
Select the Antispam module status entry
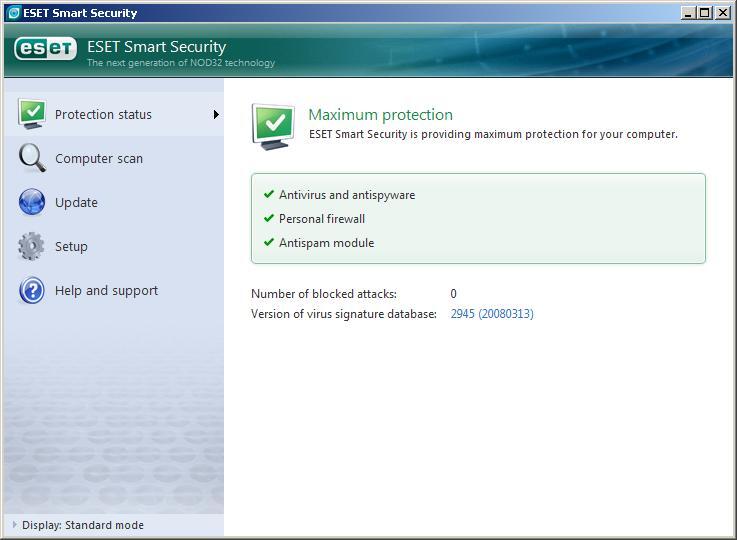point(326,243)
